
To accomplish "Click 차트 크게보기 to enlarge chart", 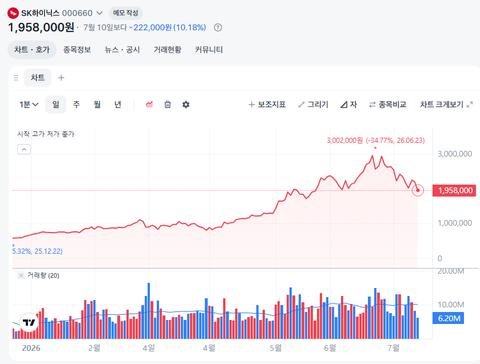I will tap(446, 105).
